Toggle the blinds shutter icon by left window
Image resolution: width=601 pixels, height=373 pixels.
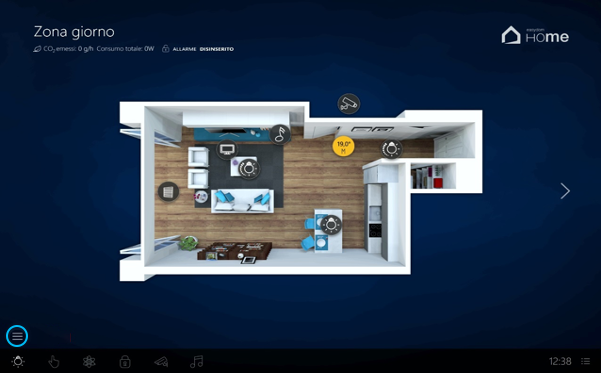tap(168, 191)
